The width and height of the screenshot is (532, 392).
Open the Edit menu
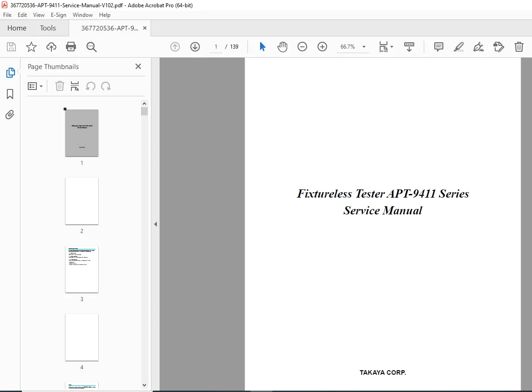click(22, 15)
